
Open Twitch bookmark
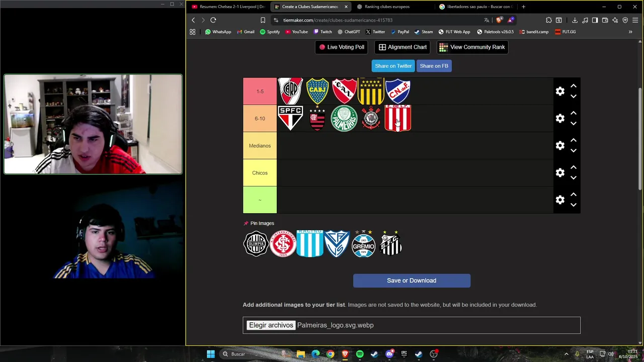click(x=323, y=32)
